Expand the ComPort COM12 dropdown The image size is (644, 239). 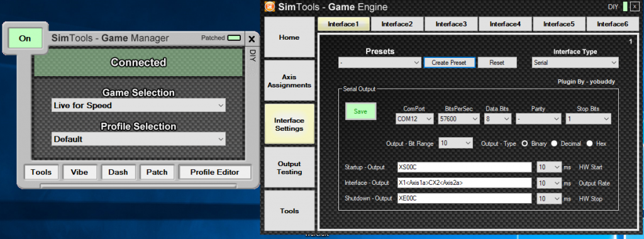[414, 119]
